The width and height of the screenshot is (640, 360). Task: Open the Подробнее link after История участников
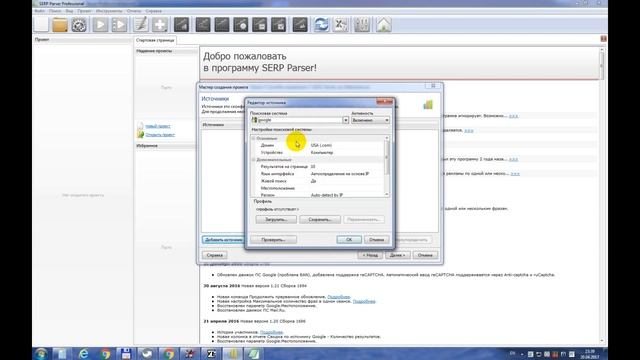click(271, 332)
